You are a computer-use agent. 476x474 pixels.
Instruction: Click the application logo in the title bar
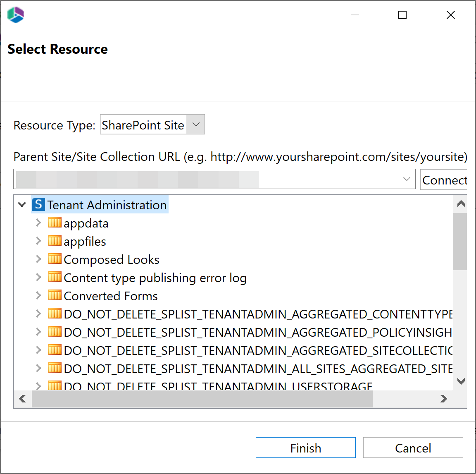(x=15, y=14)
